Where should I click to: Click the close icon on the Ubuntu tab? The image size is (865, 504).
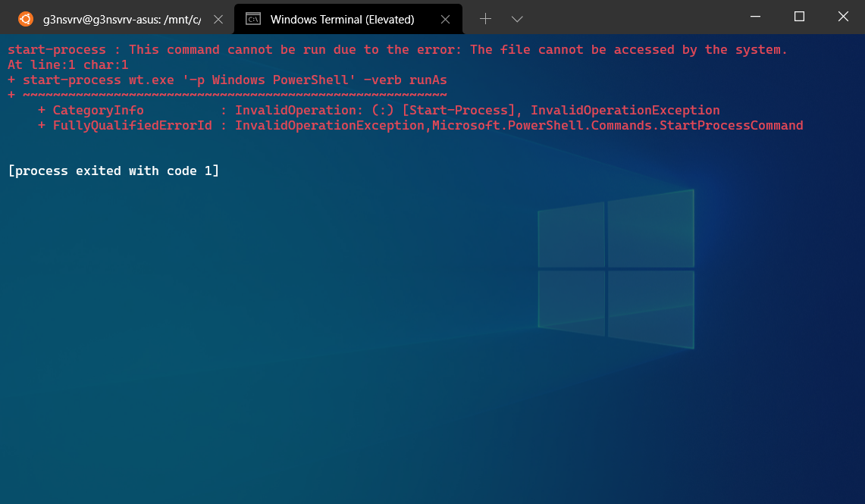[218, 18]
